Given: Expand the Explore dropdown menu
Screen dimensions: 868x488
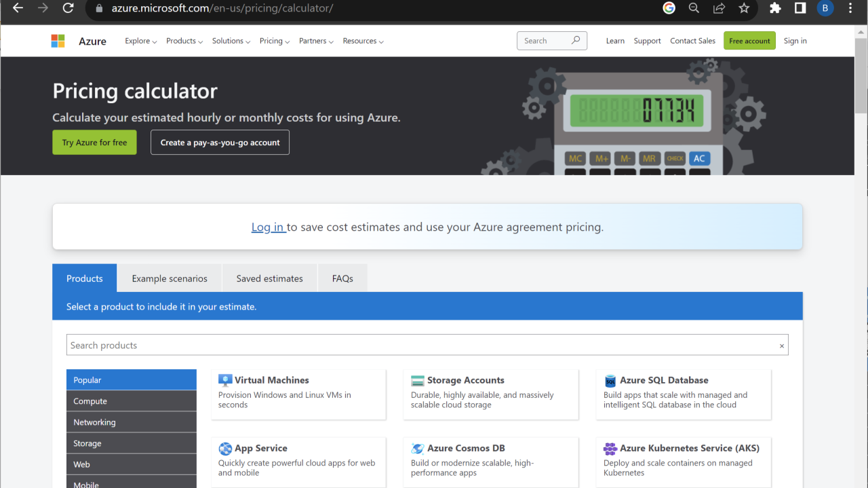Looking at the screenshot, I should click(x=140, y=41).
